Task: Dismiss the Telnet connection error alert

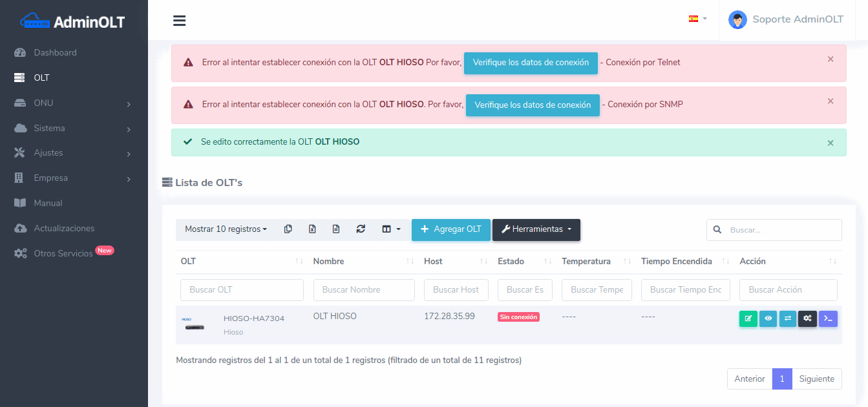Action: [831, 59]
